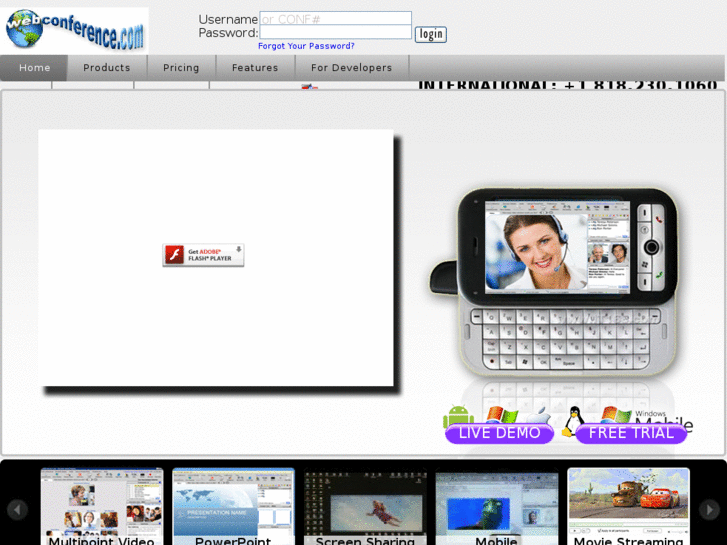Click the Windows Mobile logo
727x545 pixels.
(x=647, y=416)
